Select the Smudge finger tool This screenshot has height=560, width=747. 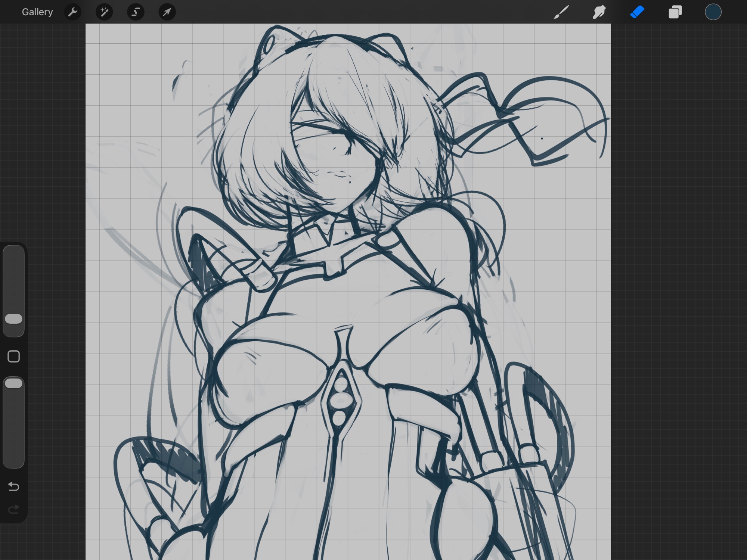pos(599,12)
